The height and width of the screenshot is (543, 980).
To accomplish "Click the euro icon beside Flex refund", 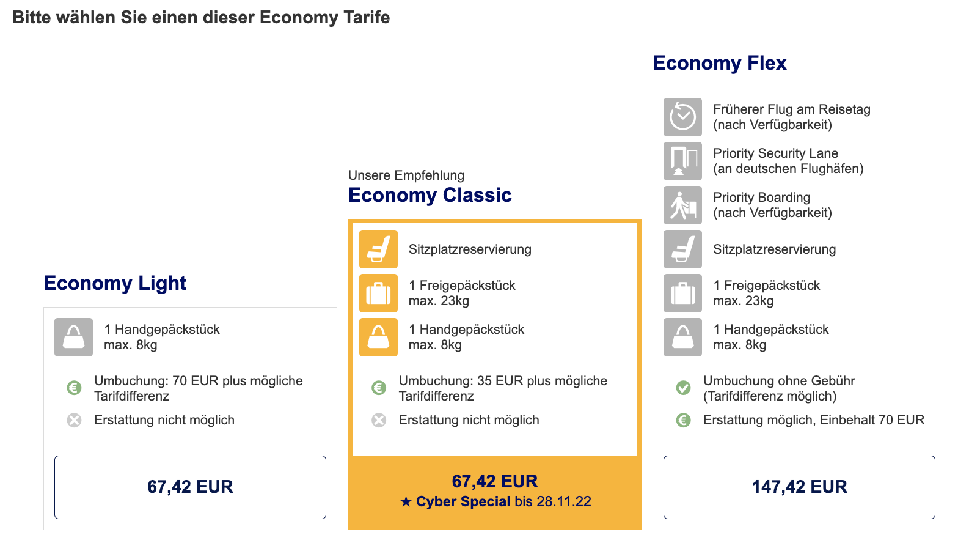I will click(x=683, y=420).
